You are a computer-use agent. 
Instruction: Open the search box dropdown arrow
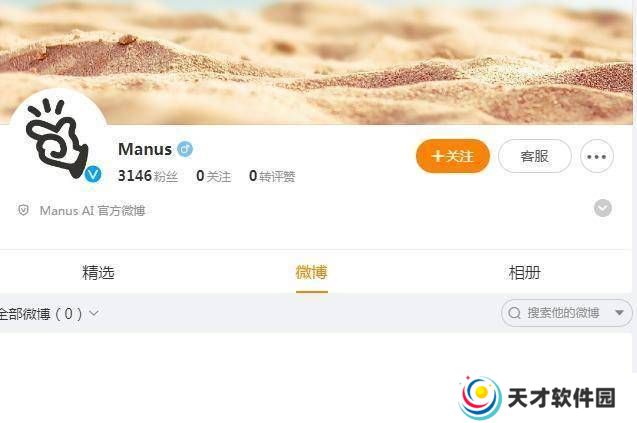pyautogui.click(x=619, y=313)
